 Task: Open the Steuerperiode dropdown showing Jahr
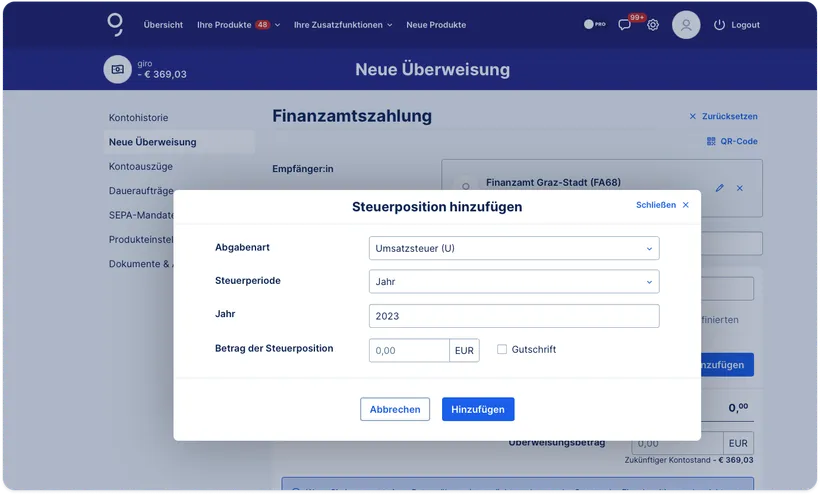[x=514, y=282]
